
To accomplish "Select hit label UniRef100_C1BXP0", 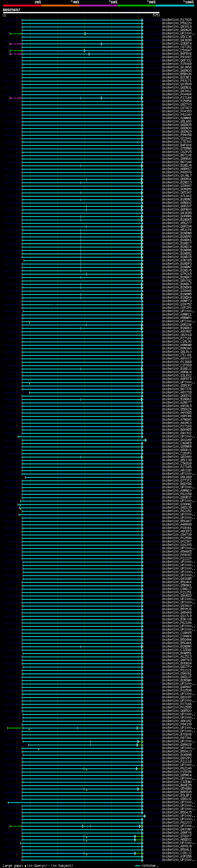I will pos(176,453).
